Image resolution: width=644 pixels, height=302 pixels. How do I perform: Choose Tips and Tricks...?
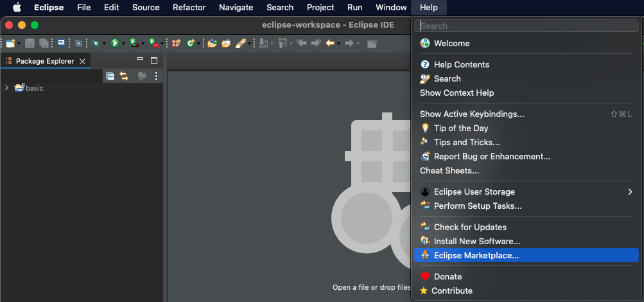(527, 142)
